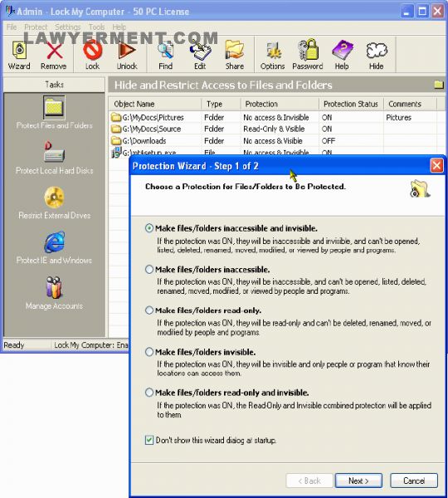Open the Protect menu
This screenshot has height=498, width=448.
(x=36, y=27)
